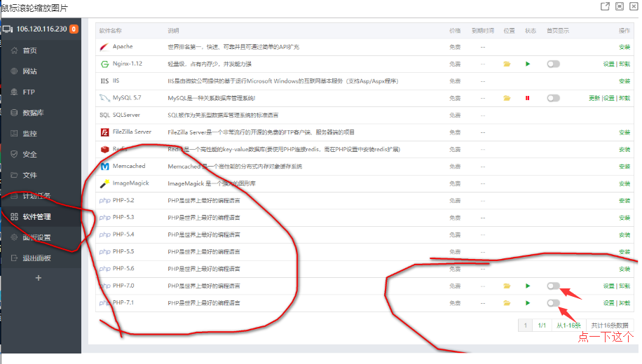Screen dimensions: 642x364
Task: Click 设置 in the Nginx-1.12 row
Action: 609,64
